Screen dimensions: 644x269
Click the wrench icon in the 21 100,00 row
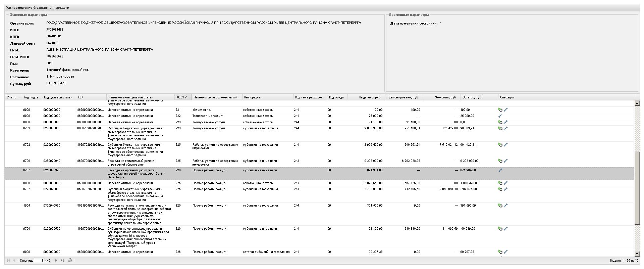pos(506,122)
